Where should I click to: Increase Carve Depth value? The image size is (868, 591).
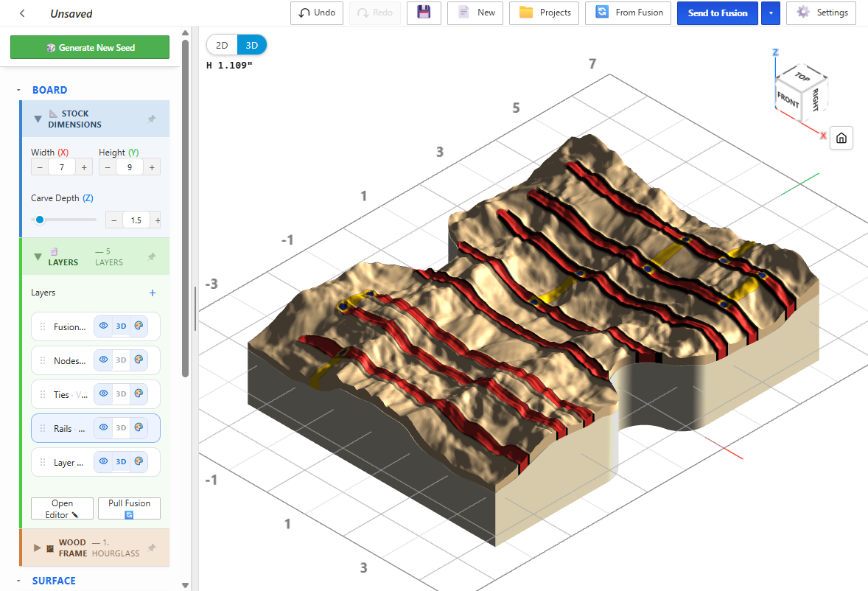157,220
